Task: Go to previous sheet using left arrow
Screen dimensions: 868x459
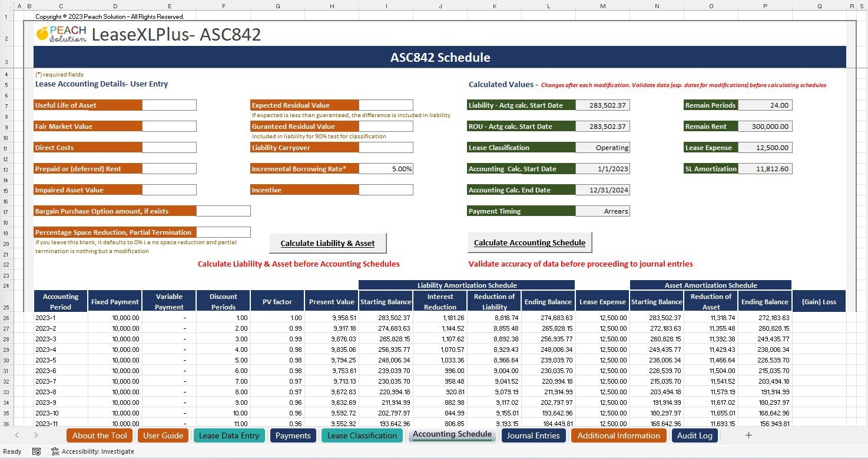Action: pos(16,435)
